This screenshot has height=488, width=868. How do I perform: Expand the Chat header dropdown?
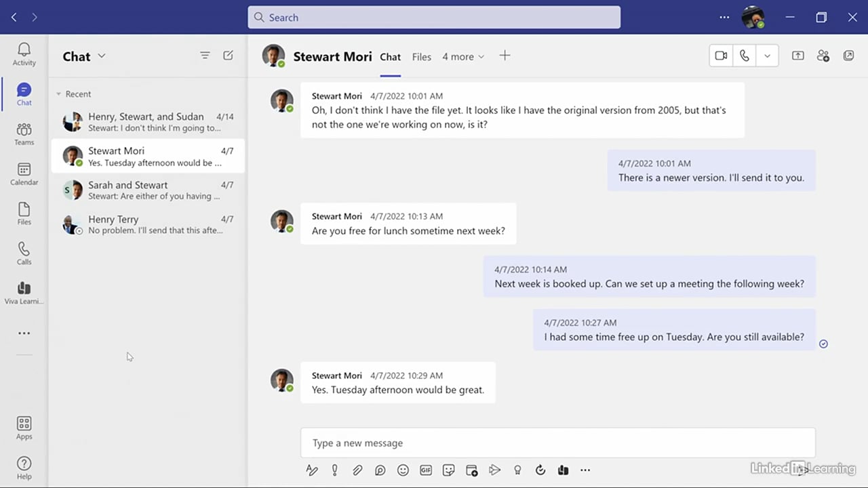pyautogui.click(x=102, y=56)
